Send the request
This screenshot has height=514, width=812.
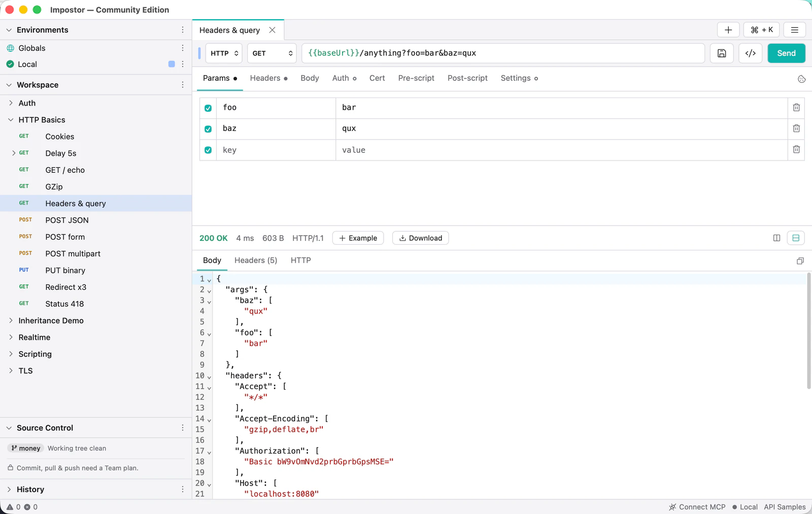click(786, 53)
